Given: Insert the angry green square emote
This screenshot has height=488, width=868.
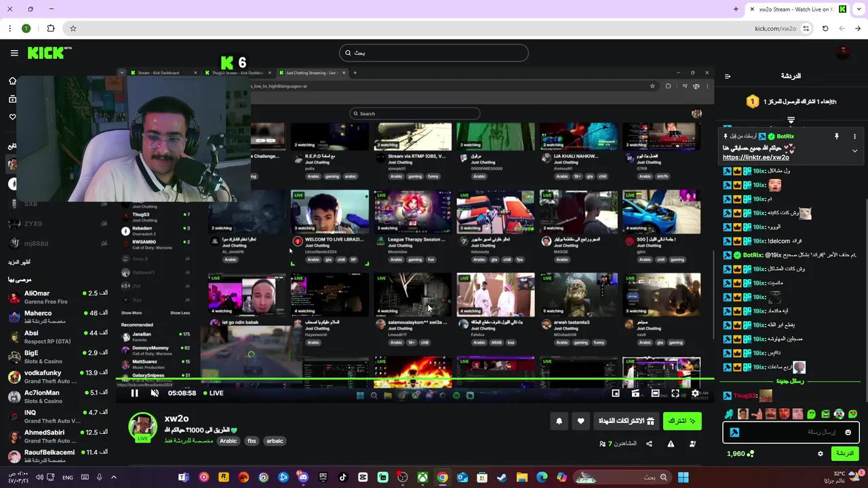Looking at the screenshot, I should (x=825, y=413).
